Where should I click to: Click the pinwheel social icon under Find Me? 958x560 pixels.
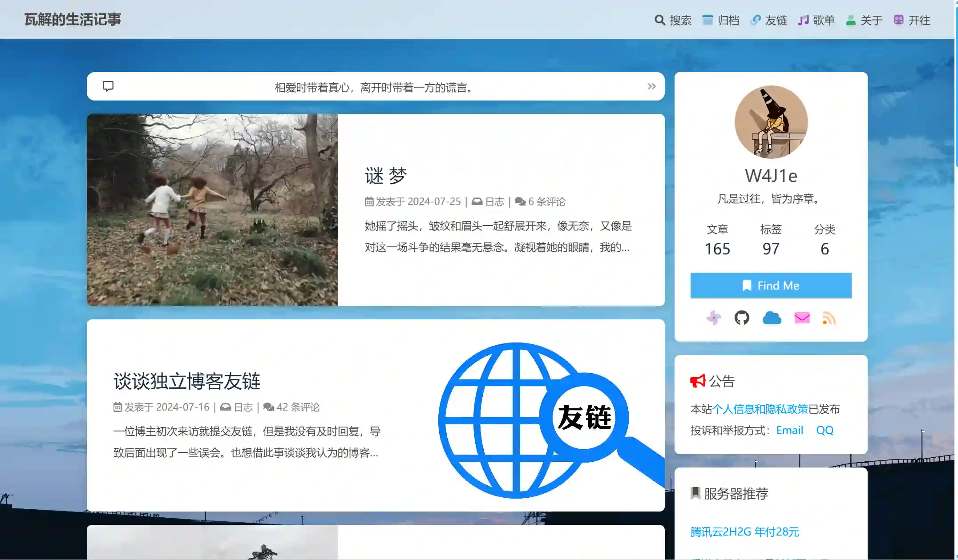[714, 318]
